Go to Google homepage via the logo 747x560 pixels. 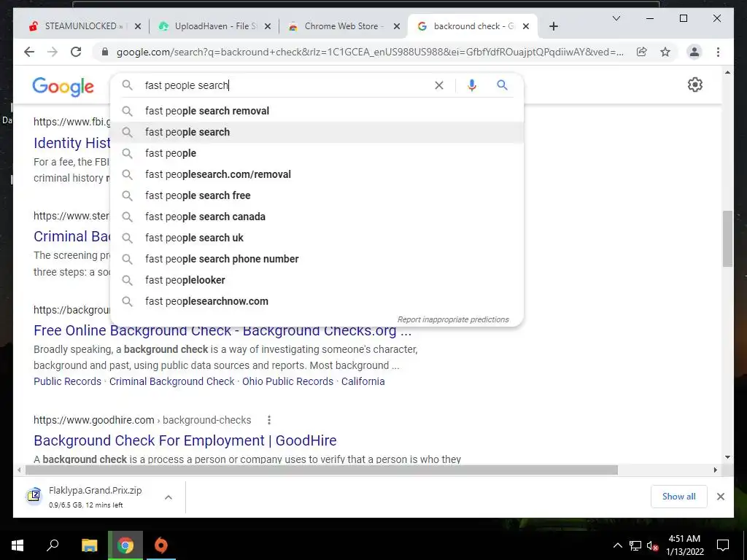63,87
